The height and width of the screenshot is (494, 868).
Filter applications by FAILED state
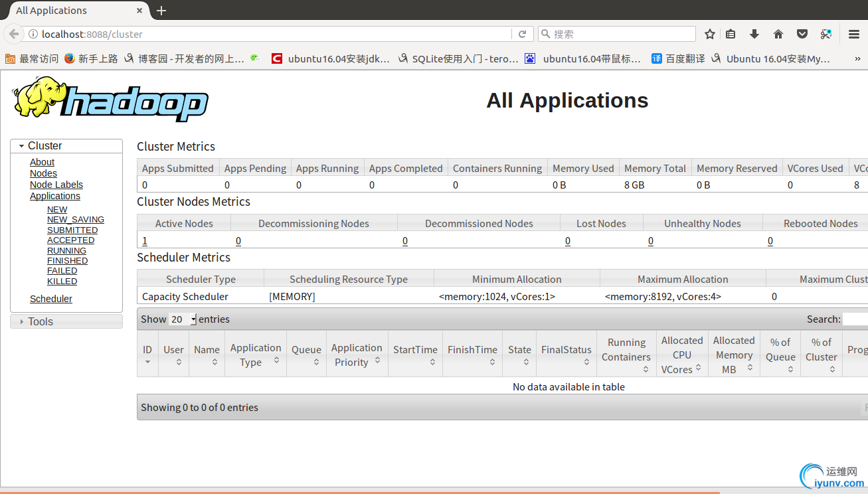[62, 271]
